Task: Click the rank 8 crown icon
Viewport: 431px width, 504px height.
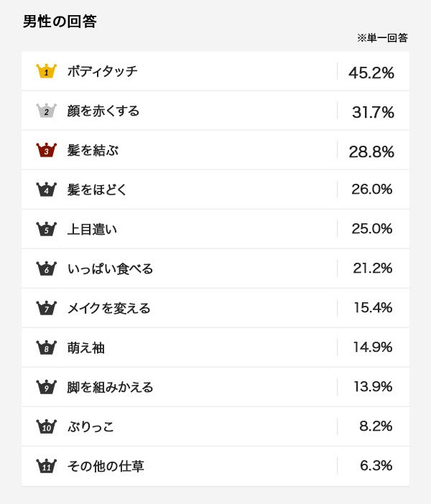Action: click(x=46, y=347)
